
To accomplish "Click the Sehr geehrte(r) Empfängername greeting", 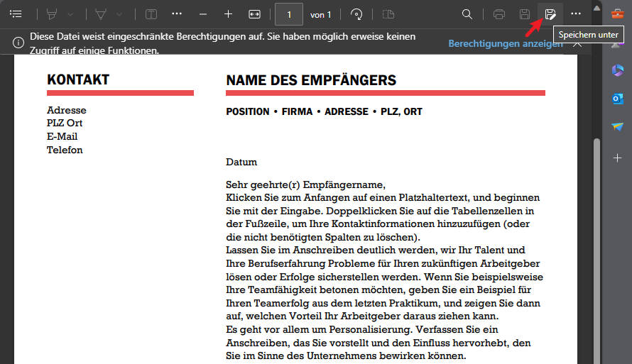I will (x=305, y=184).
